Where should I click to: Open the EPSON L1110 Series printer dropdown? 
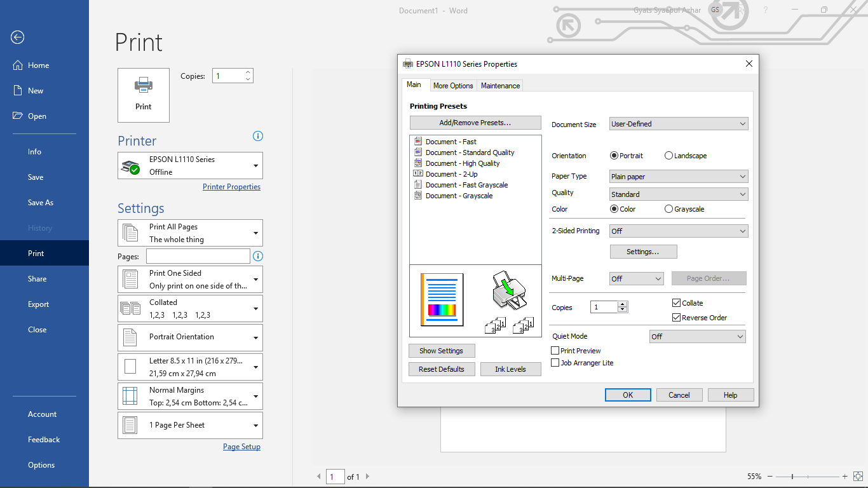[x=190, y=166]
